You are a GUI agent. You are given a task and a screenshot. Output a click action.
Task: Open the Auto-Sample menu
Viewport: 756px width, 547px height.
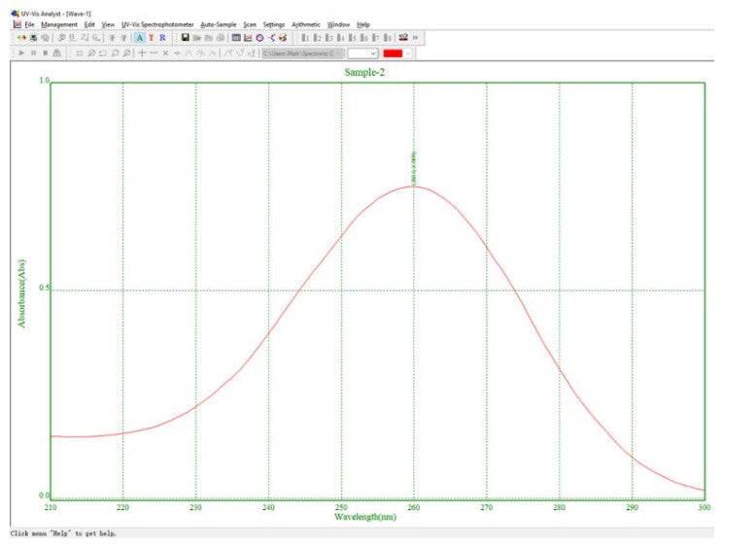tap(219, 24)
